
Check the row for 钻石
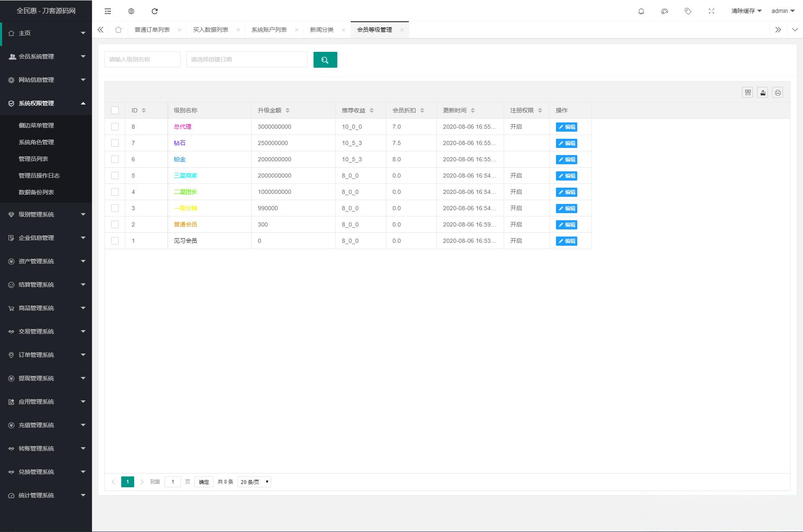115,143
